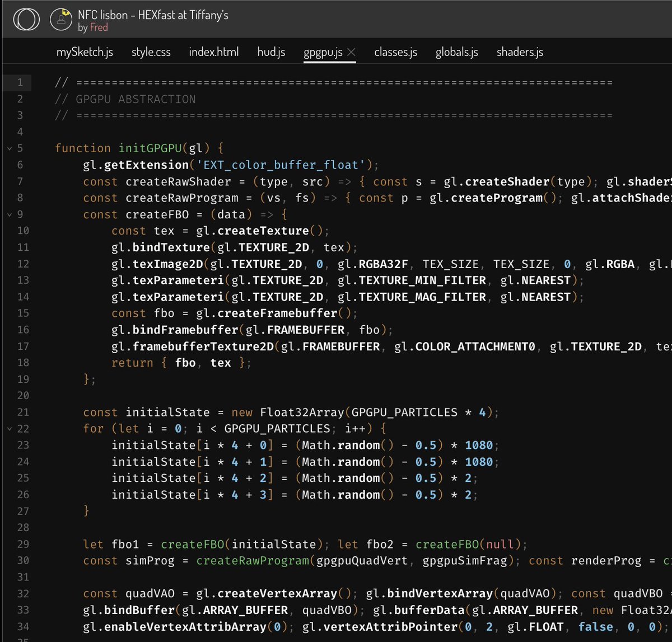Click line number 28 in the gutter
This screenshot has width=672, height=642.
23,528
